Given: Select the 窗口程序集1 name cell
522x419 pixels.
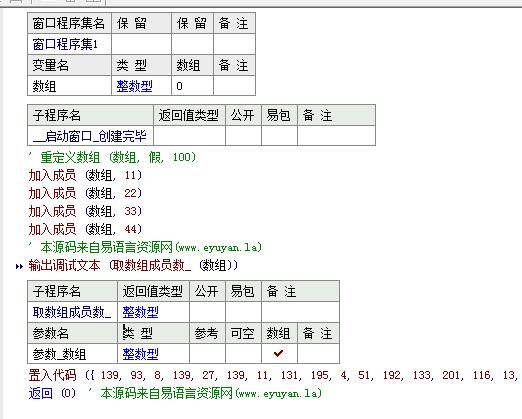Looking at the screenshot, I should [69, 44].
